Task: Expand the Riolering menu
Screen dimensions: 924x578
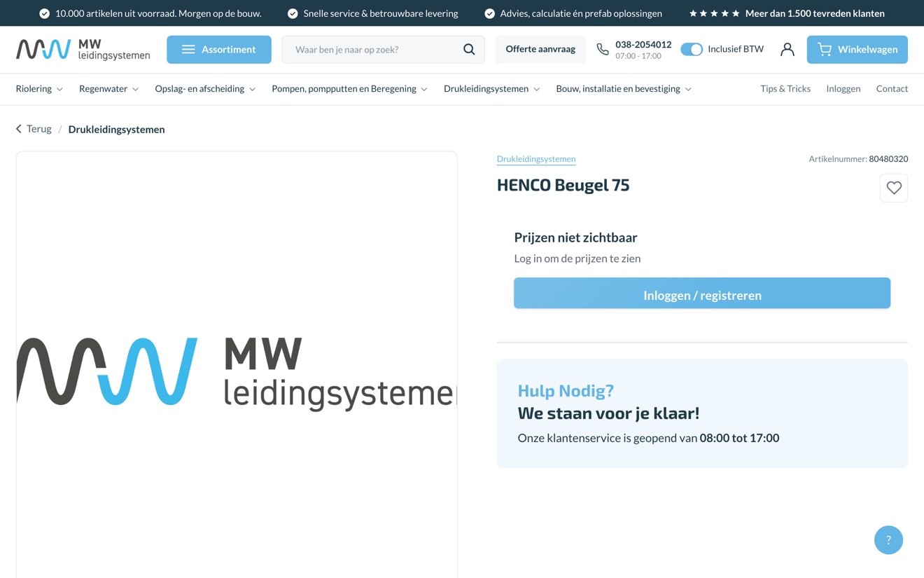Action: pos(39,89)
